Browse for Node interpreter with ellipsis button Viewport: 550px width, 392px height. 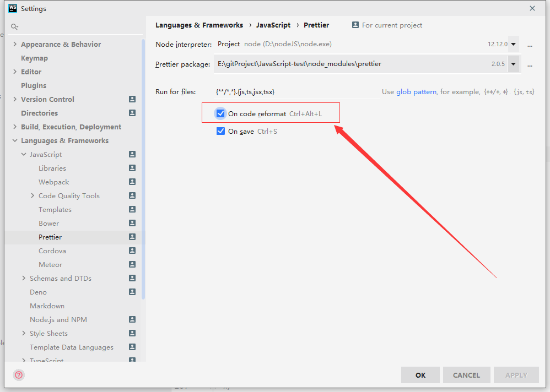pos(530,45)
